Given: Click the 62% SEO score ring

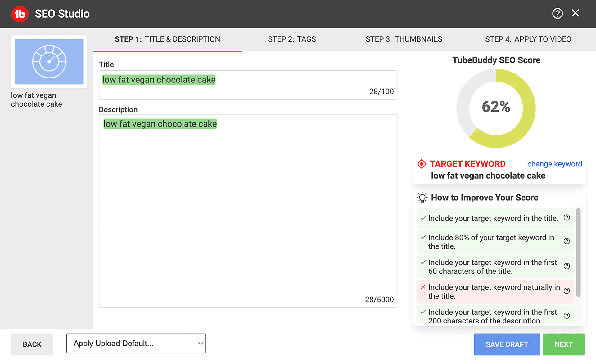Looking at the screenshot, I should point(496,108).
